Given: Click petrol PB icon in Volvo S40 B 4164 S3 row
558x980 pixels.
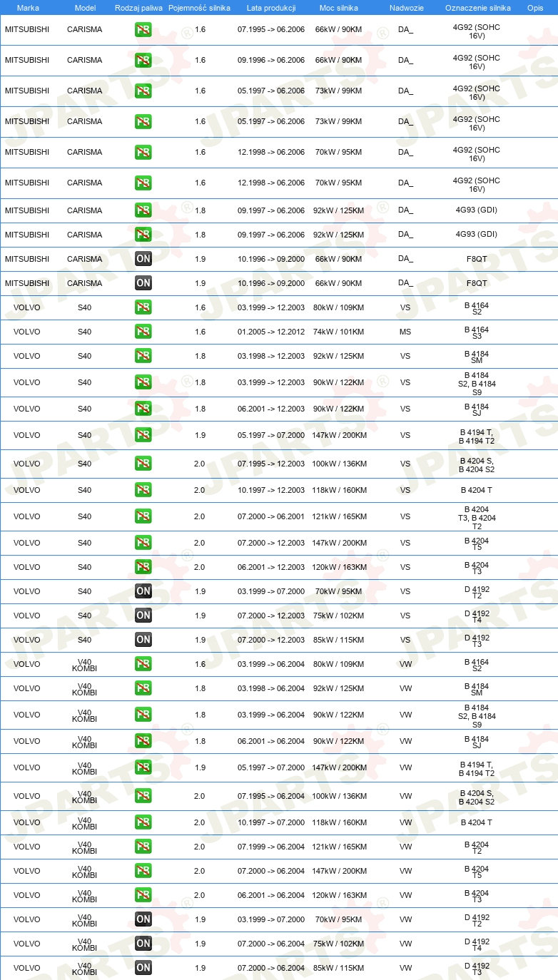Looking at the screenshot, I should pyautogui.click(x=143, y=332).
